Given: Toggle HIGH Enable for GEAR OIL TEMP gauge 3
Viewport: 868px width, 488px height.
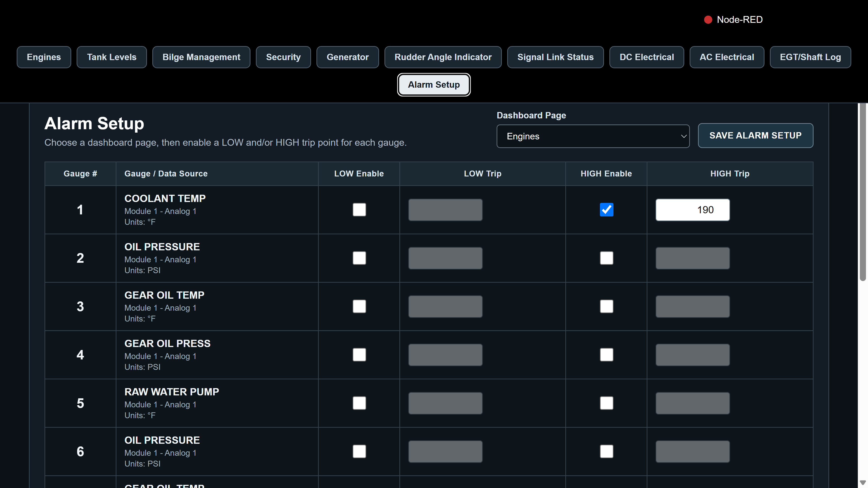Looking at the screenshot, I should 606,307.
